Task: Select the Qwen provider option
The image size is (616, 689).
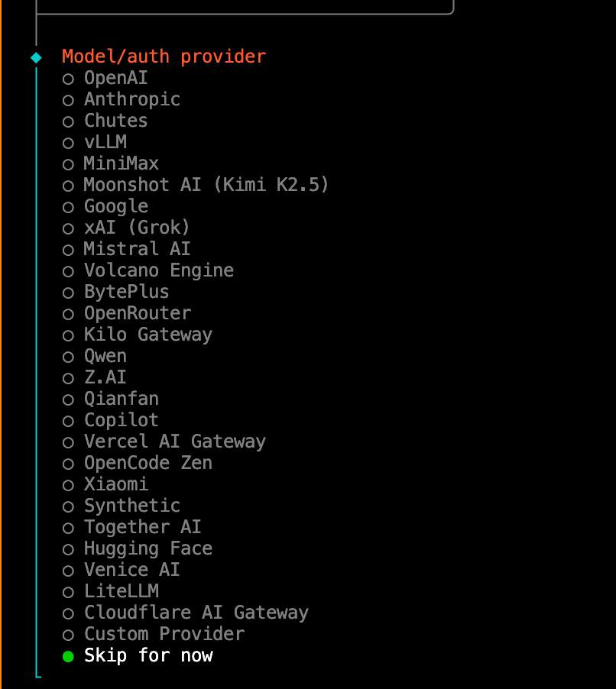Action: point(105,356)
